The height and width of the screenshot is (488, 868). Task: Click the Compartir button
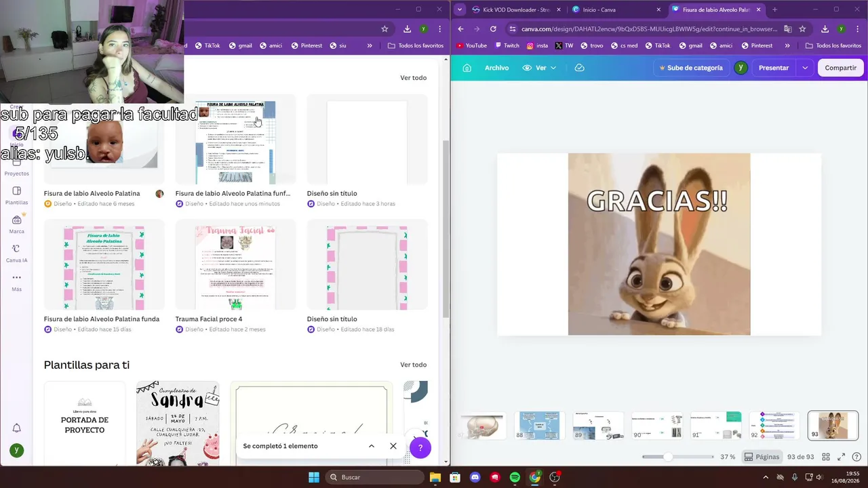pyautogui.click(x=841, y=68)
